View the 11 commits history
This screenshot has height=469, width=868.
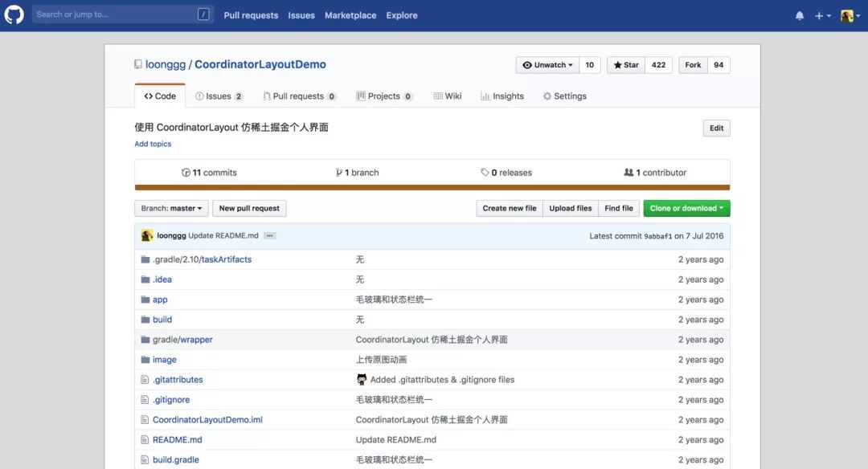click(209, 173)
